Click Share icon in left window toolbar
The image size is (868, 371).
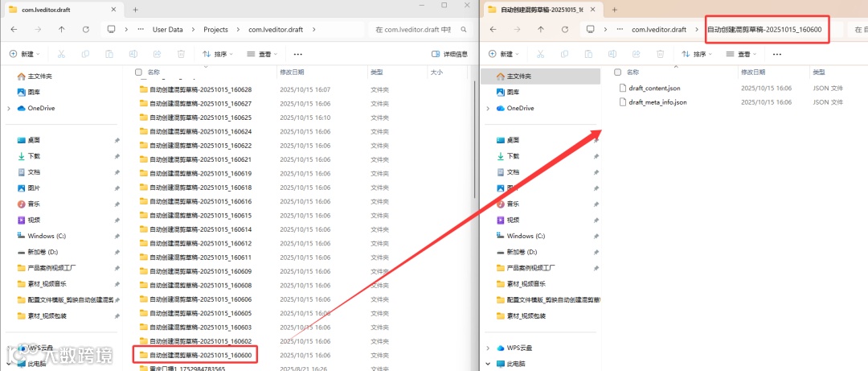pos(157,54)
